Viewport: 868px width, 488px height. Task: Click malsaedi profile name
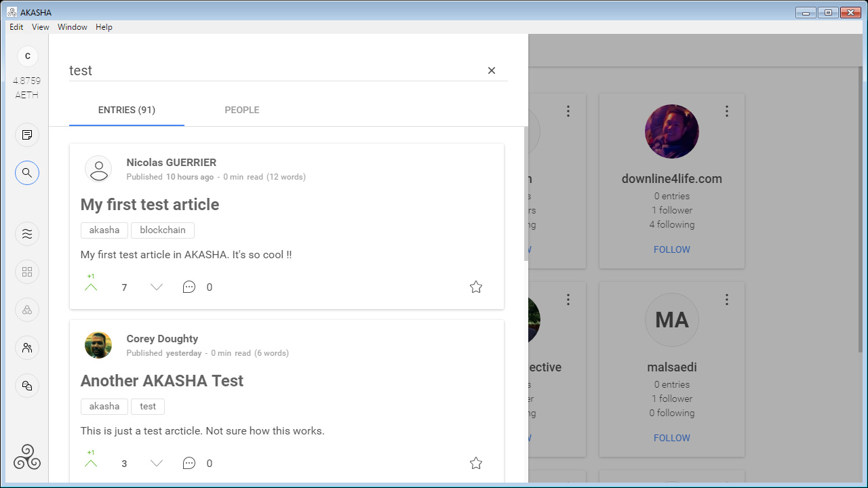pos(672,367)
